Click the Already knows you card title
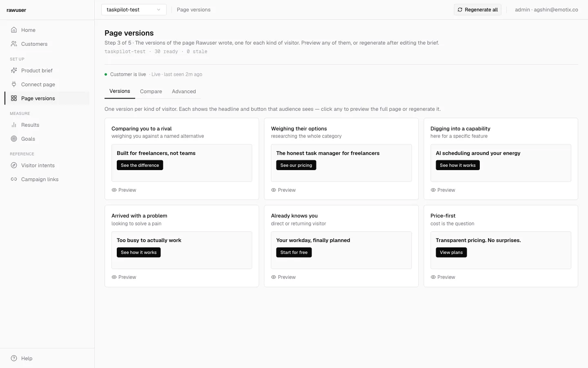Image resolution: width=588 pixels, height=368 pixels. [294, 216]
